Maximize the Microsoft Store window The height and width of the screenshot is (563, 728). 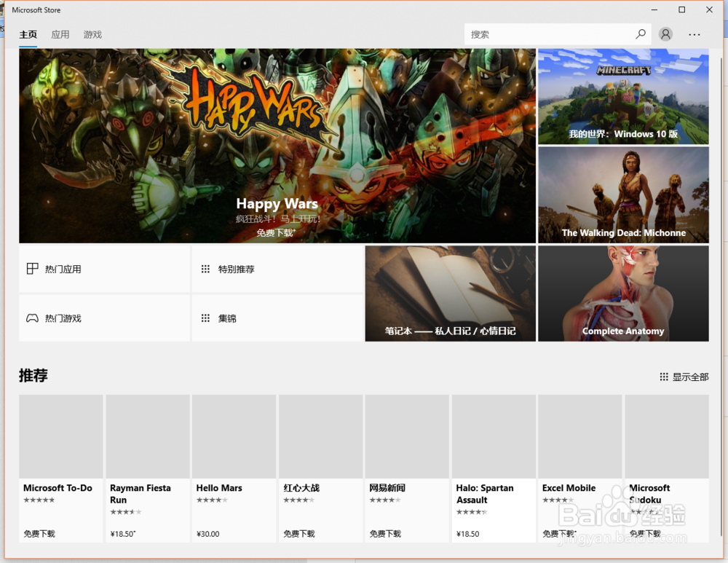coord(681,9)
